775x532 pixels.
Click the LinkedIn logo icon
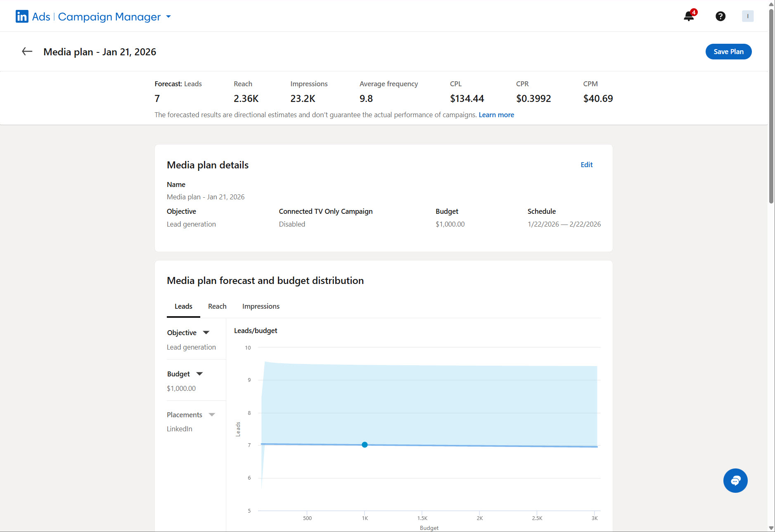pos(22,17)
